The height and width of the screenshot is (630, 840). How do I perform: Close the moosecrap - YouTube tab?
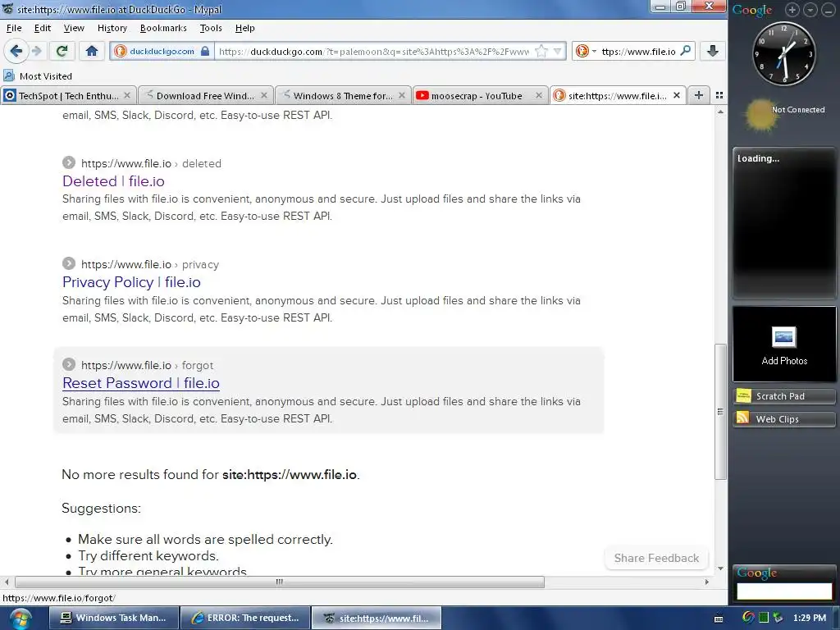click(538, 95)
